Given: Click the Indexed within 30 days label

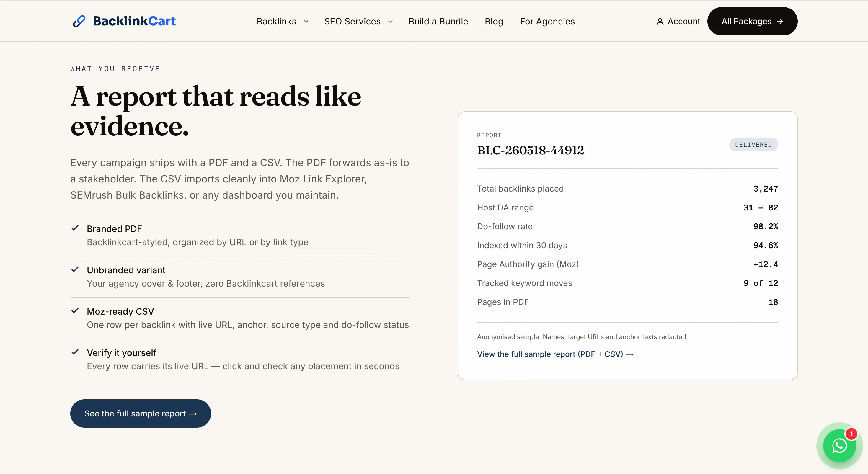Looking at the screenshot, I should [522, 245].
